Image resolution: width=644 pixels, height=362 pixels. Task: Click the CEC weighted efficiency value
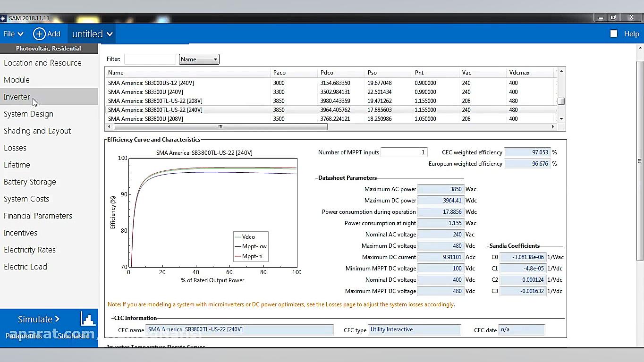tap(527, 152)
